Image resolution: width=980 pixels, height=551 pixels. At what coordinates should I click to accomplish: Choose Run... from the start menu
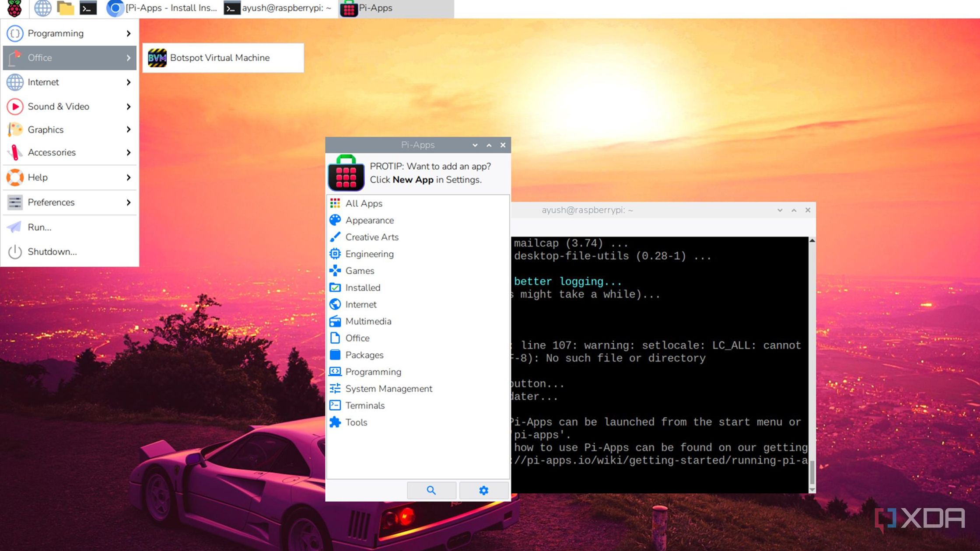[70, 227]
